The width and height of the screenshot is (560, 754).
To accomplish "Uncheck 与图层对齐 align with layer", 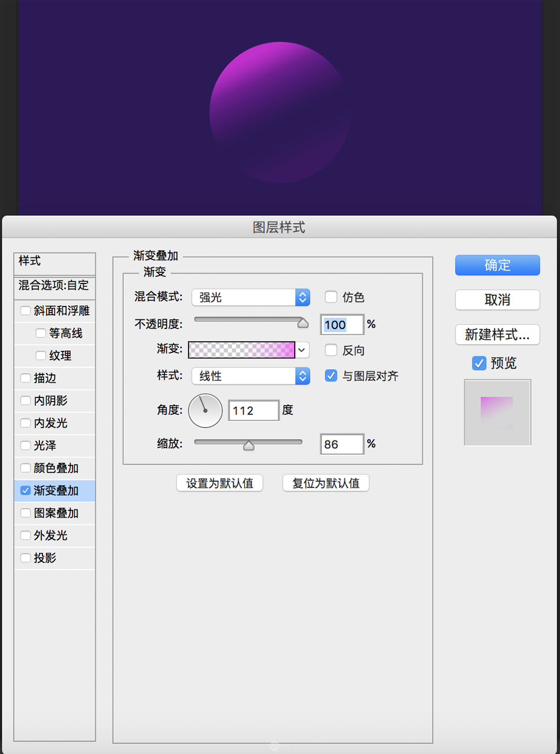I will pyautogui.click(x=331, y=376).
